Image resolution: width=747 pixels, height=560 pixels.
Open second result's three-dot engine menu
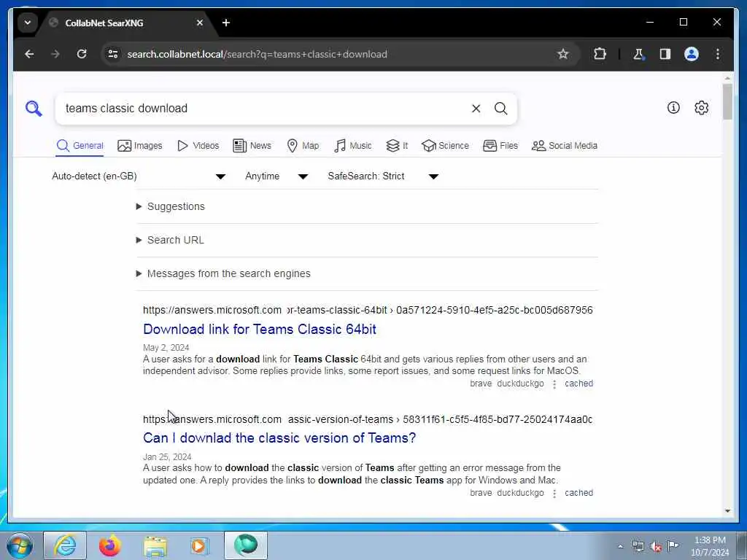pyautogui.click(x=554, y=494)
